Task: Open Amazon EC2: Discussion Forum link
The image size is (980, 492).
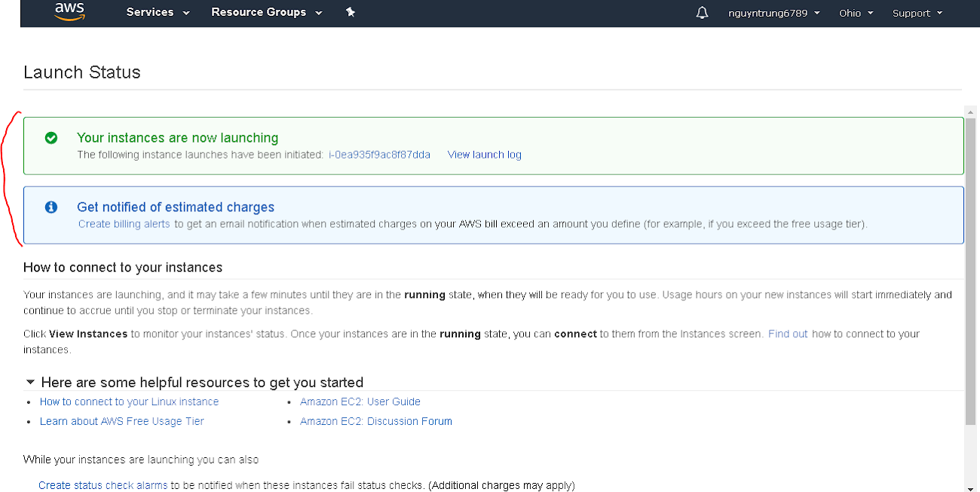Action: pos(376,421)
